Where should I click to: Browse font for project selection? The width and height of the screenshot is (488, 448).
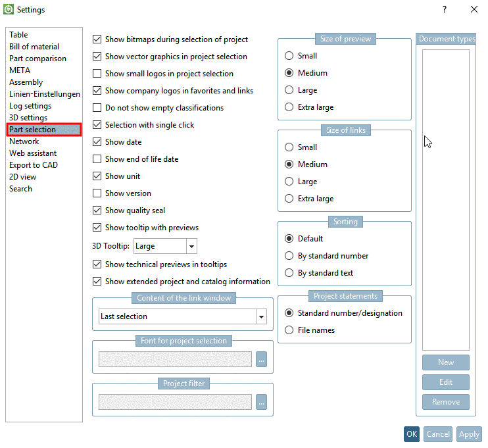(262, 359)
